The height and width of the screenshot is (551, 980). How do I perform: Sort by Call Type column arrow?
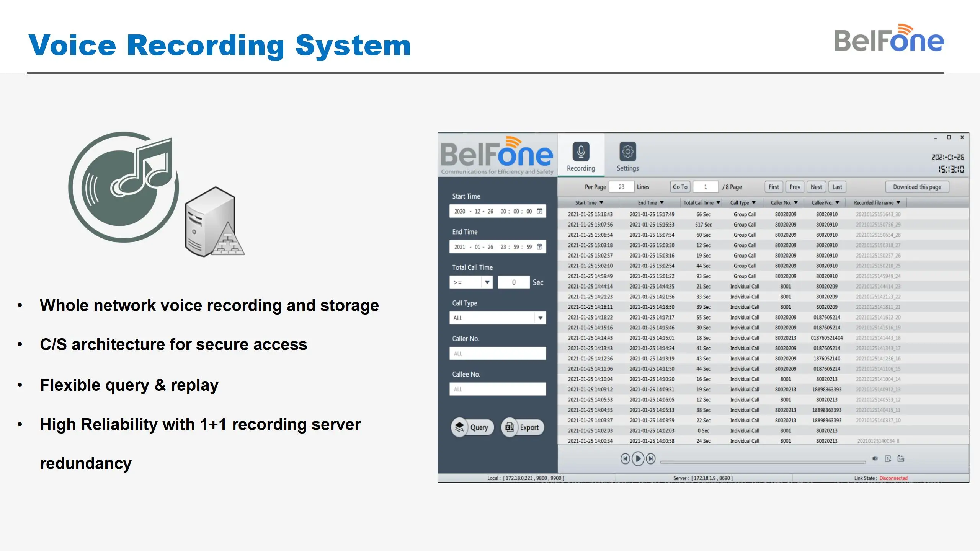tap(754, 203)
